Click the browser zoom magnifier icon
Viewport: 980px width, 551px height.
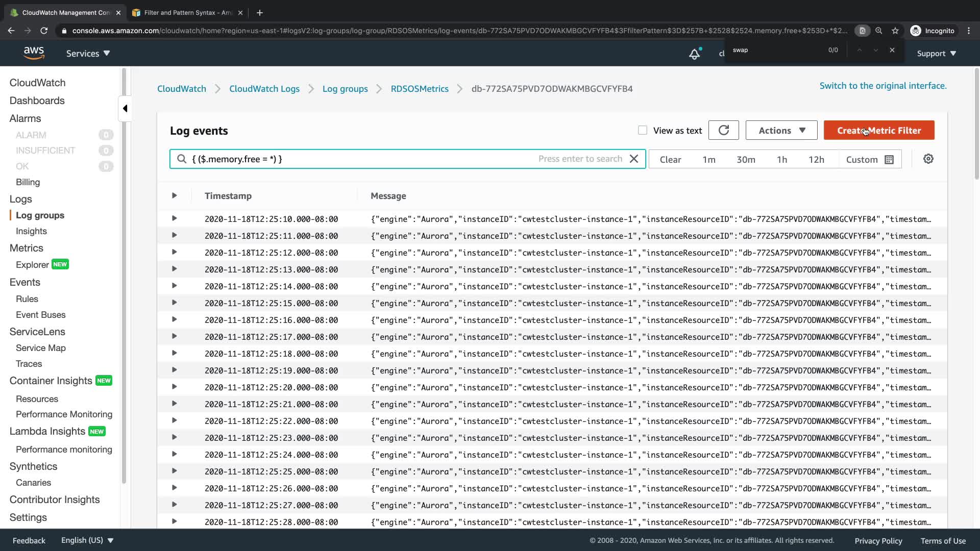[878, 31]
